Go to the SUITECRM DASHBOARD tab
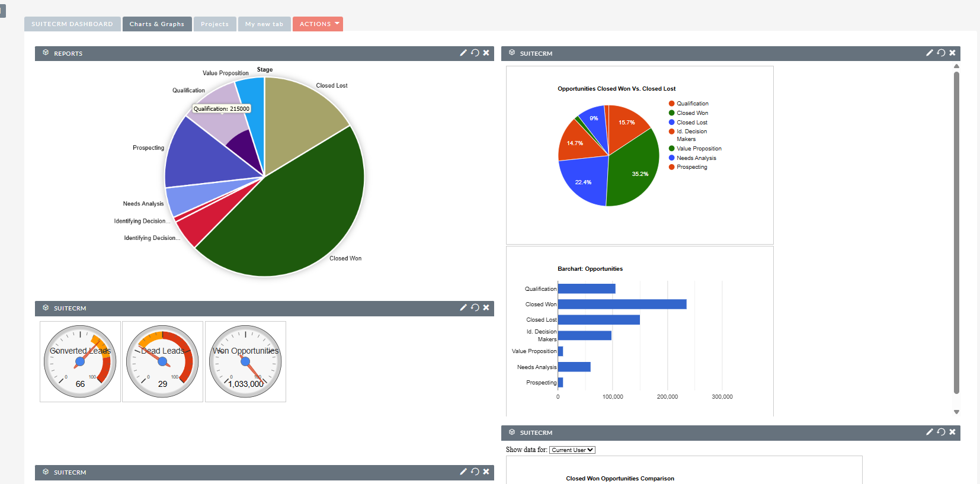 [x=72, y=24]
